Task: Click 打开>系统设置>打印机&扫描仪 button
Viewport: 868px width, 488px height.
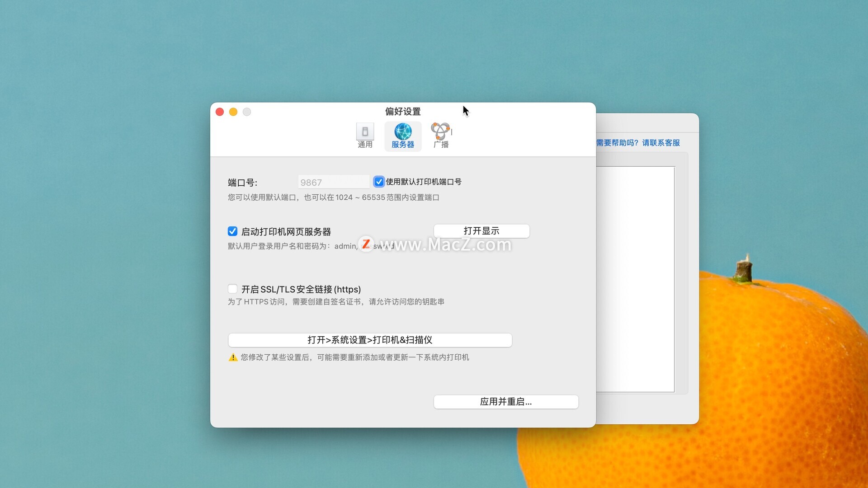Action: click(370, 340)
